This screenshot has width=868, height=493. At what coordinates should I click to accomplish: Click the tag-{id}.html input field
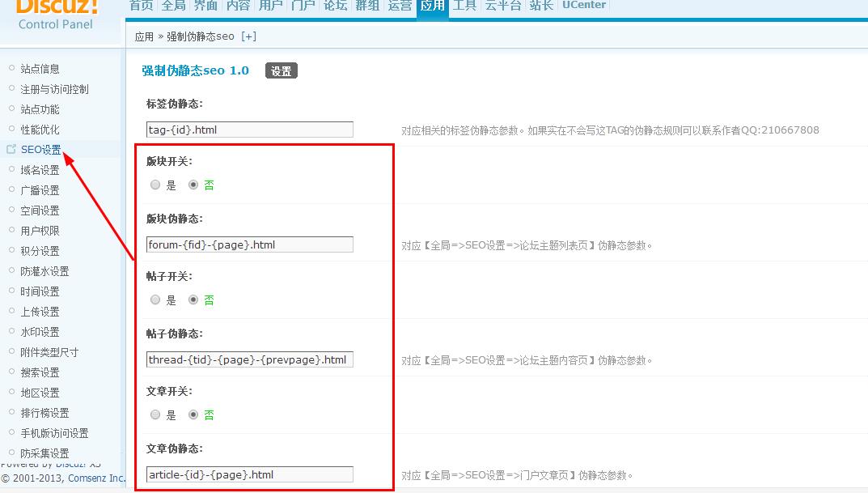point(248,129)
